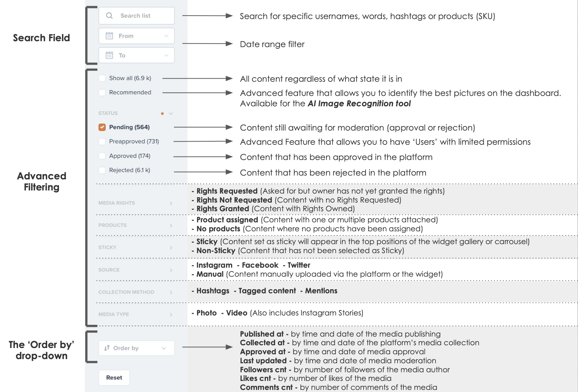Viewport: 578px width, 392px height.
Task: Click the sort arrows icon beside Order by
Action: (106, 348)
